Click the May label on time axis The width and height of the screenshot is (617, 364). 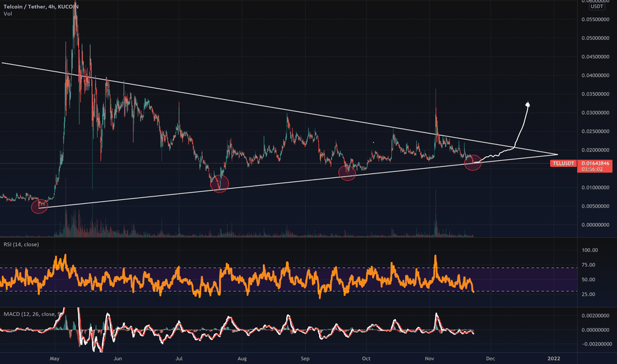click(x=54, y=359)
